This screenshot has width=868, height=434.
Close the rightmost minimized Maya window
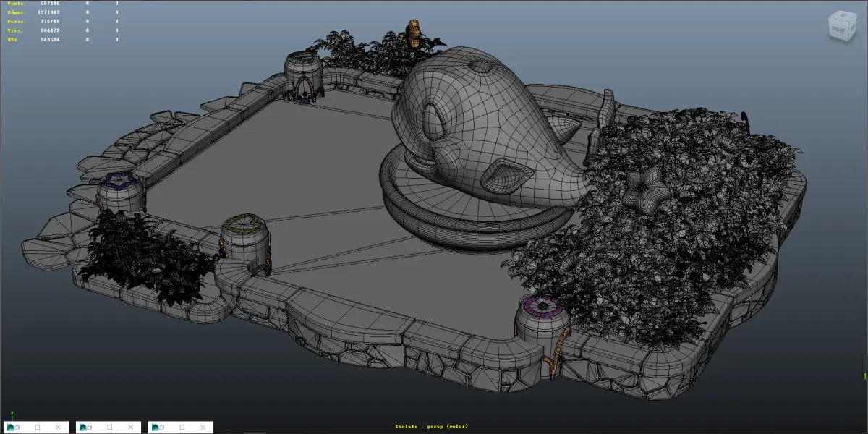click(x=203, y=427)
